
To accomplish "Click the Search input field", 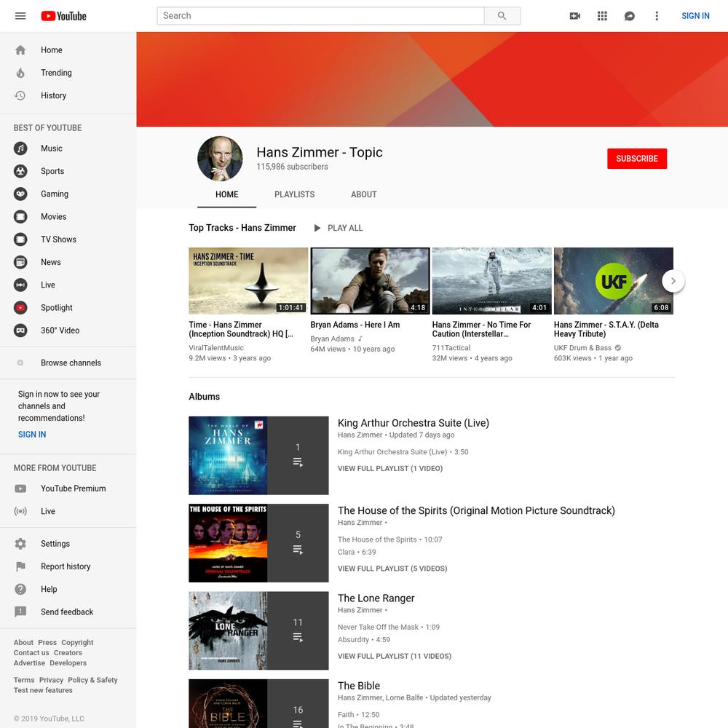I will tap(320, 16).
